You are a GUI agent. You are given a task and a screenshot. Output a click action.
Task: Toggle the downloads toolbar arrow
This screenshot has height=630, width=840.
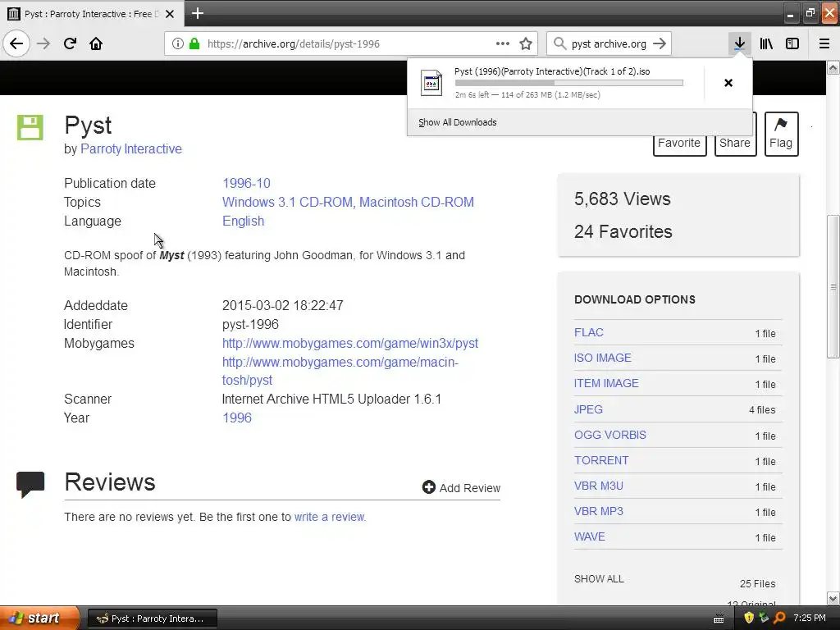pos(739,43)
